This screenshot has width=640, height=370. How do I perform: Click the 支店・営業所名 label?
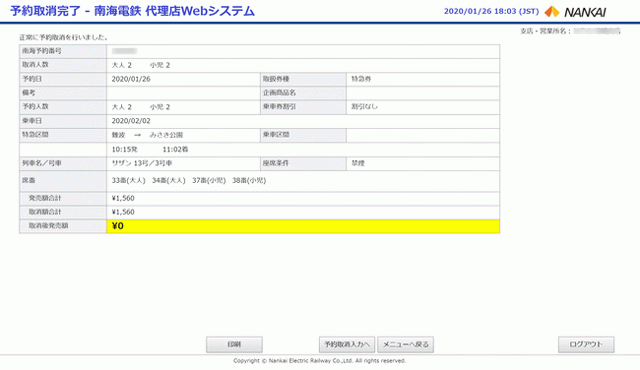545,31
